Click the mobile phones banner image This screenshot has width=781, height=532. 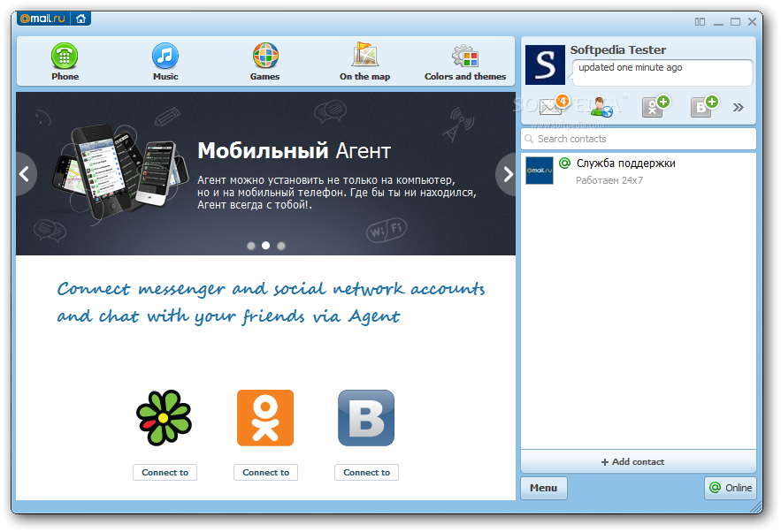(x=119, y=171)
